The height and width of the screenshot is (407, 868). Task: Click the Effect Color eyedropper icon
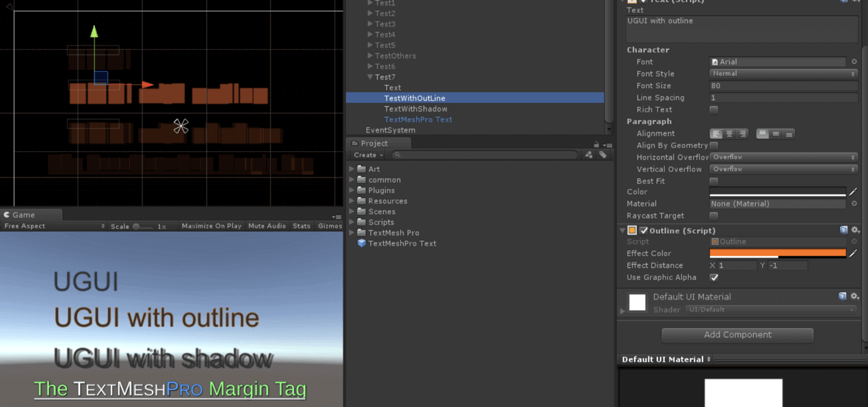[853, 254]
